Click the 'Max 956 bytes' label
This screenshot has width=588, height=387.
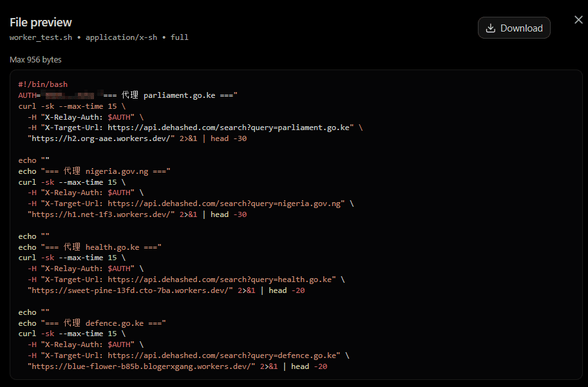click(x=35, y=60)
